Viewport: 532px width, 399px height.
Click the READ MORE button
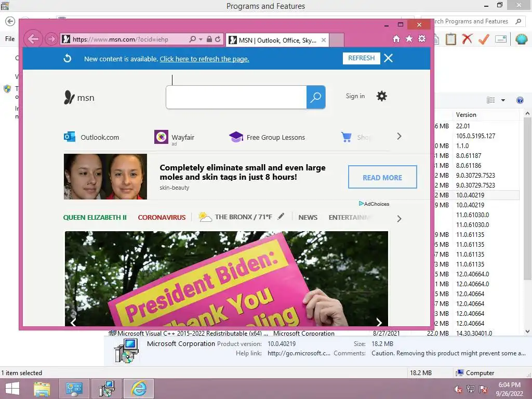pos(382,177)
